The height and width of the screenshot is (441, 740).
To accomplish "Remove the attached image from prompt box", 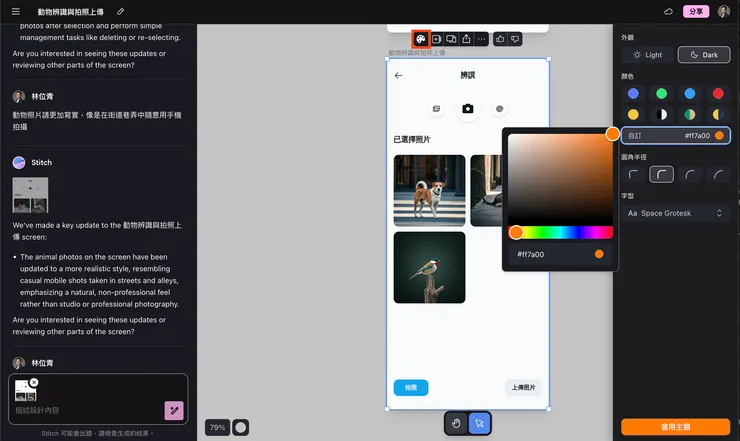I will (x=34, y=382).
